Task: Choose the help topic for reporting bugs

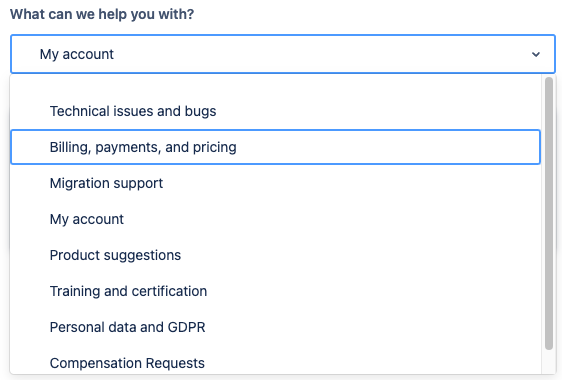Action: coord(276,111)
